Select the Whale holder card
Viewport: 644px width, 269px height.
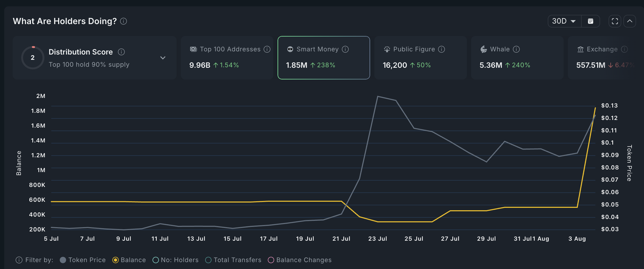tap(517, 58)
